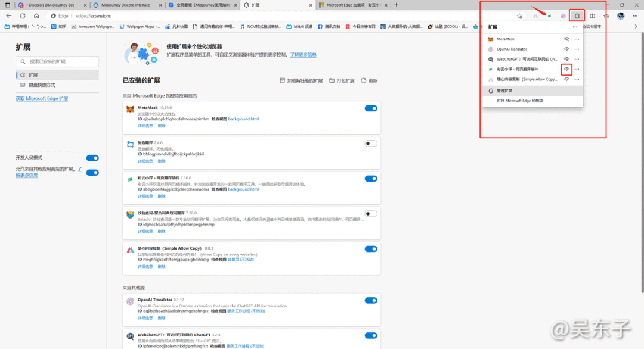Click the green 彩云小译 toolbar extension icon

click(549, 16)
